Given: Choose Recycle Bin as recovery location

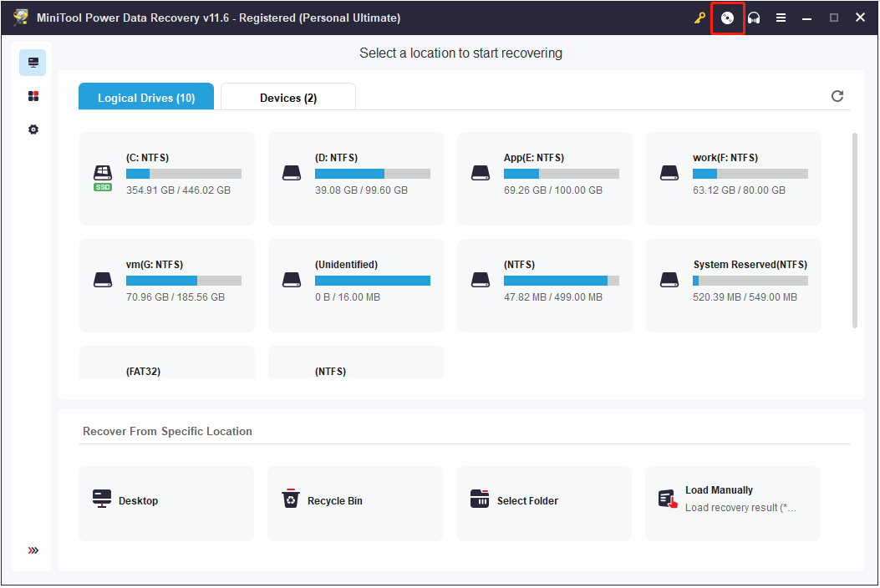Looking at the screenshot, I should tap(355, 504).
